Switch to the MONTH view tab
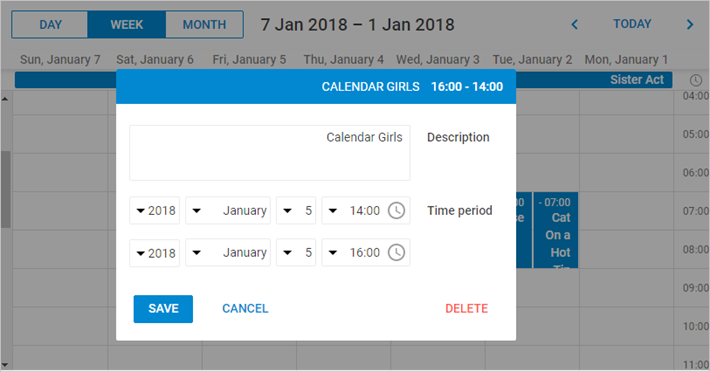Image resolution: width=710 pixels, height=372 pixels. (204, 24)
